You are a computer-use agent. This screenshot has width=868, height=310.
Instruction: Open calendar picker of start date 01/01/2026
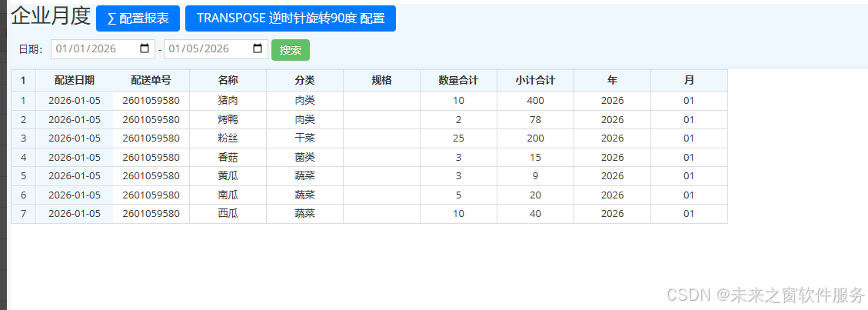(x=145, y=48)
